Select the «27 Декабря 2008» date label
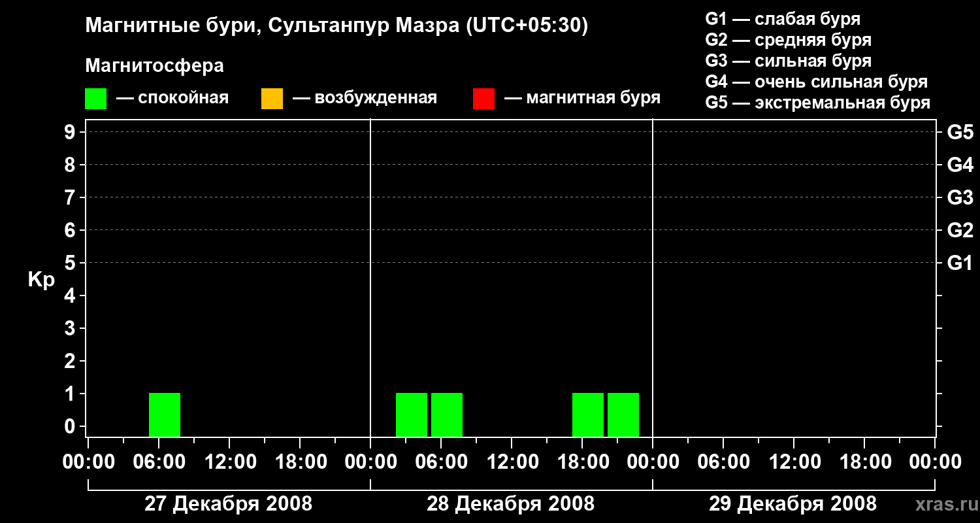This screenshot has height=523, width=980. pos(228,504)
